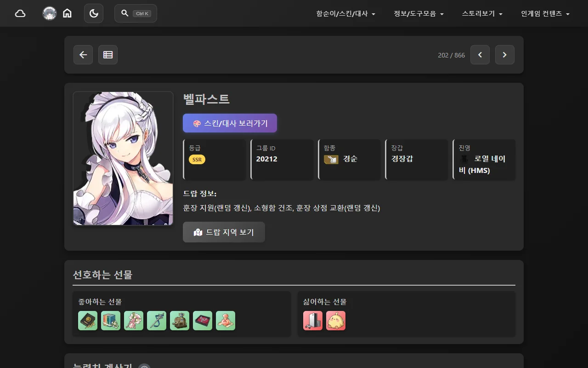
Task: Click the group ID value 20212
Action: click(x=267, y=159)
